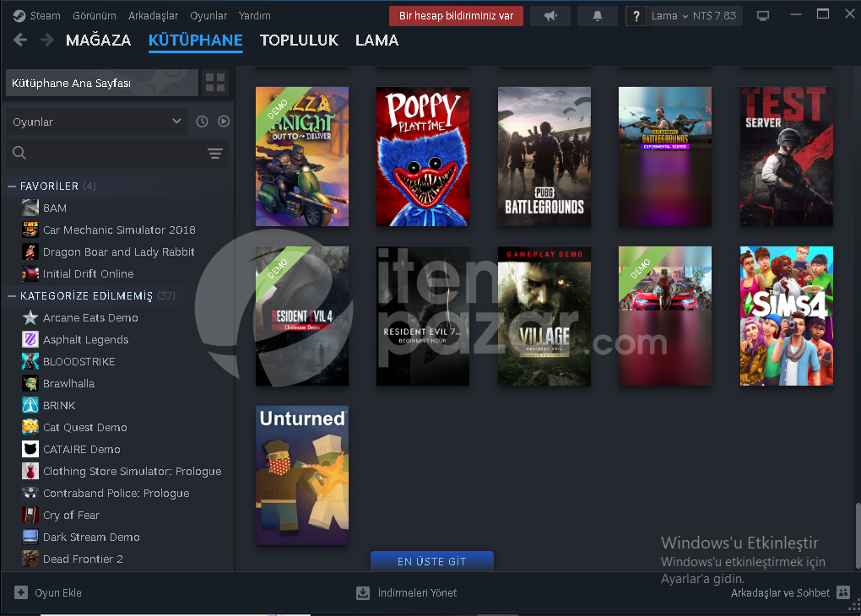Go forward with the right arrow
Image resolution: width=861 pixels, height=616 pixels.
click(47, 40)
